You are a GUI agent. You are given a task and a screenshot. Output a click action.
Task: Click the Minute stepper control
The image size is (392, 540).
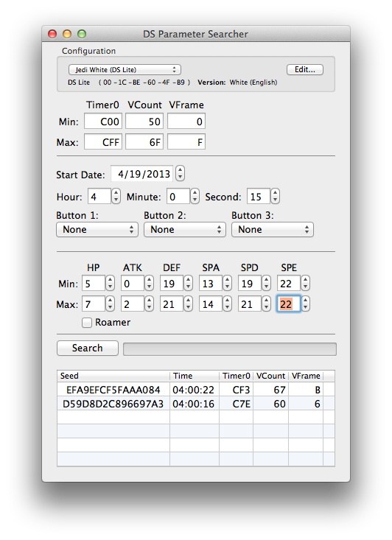[195, 197]
